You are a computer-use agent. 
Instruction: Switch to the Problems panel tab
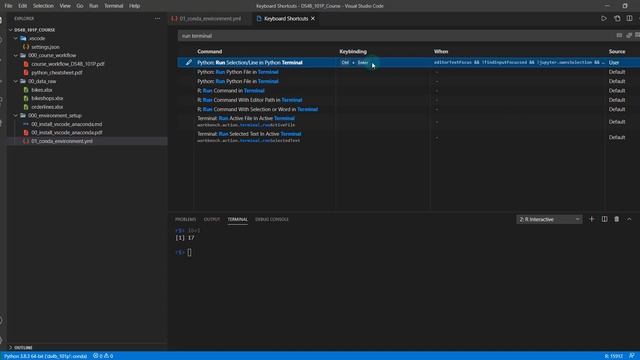tap(186, 219)
